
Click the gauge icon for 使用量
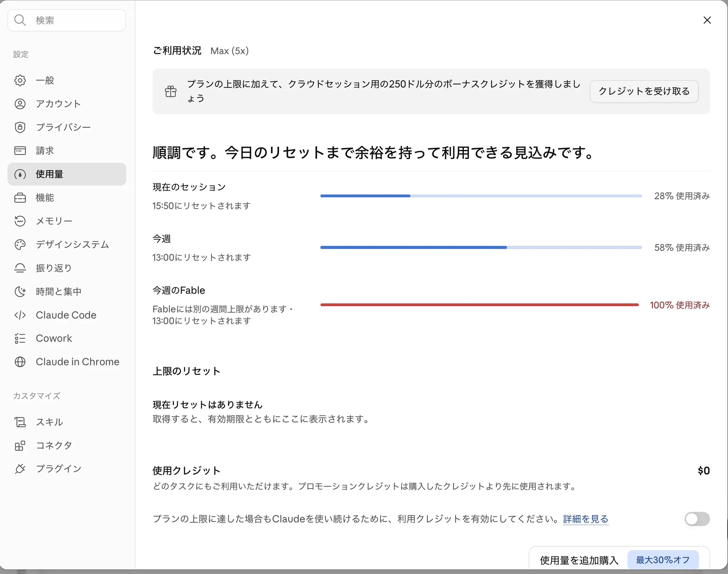pyautogui.click(x=20, y=174)
